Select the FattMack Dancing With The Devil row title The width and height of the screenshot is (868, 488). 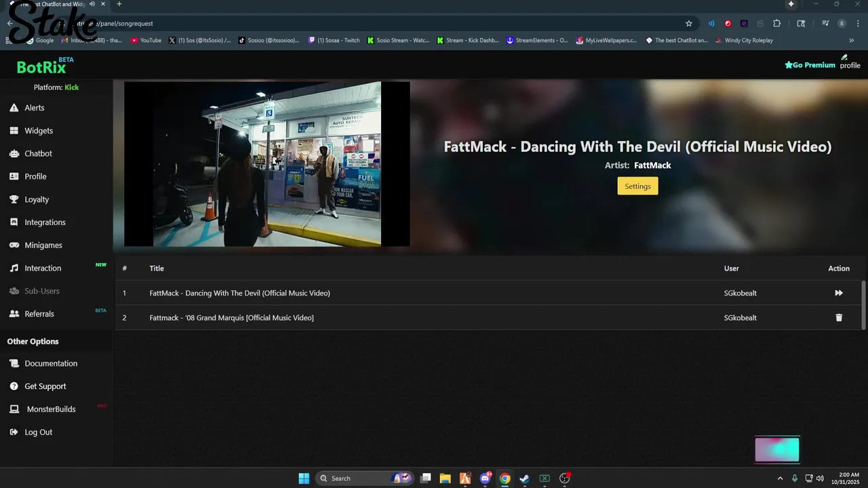pos(239,293)
